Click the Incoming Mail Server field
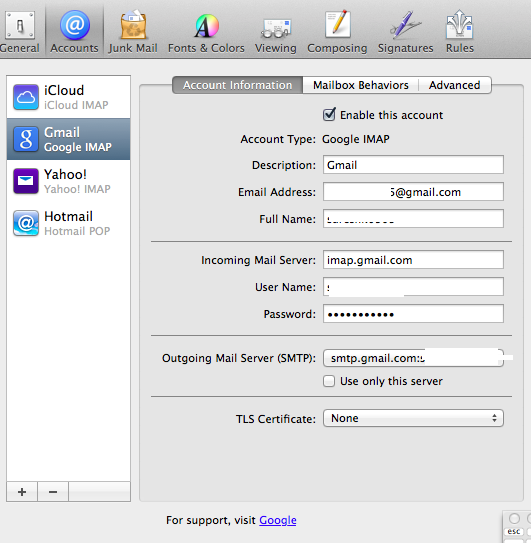The image size is (531, 543). tap(413, 259)
